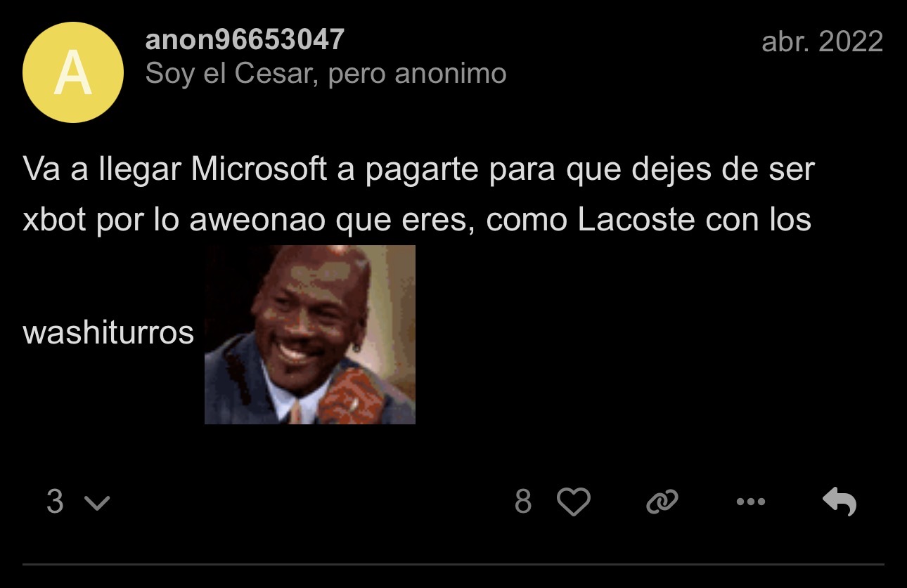This screenshot has height=588, width=907.
Task: View who liked via the 8 count
Action: 523,502
